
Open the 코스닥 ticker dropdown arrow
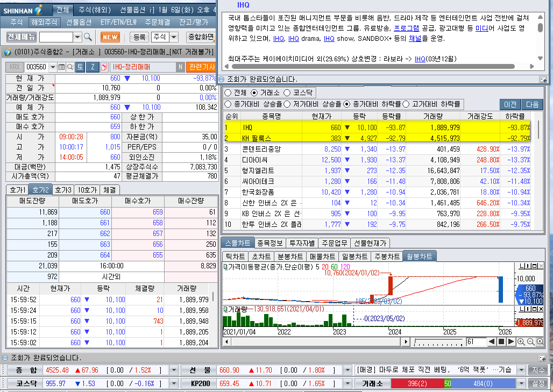(x=174, y=383)
